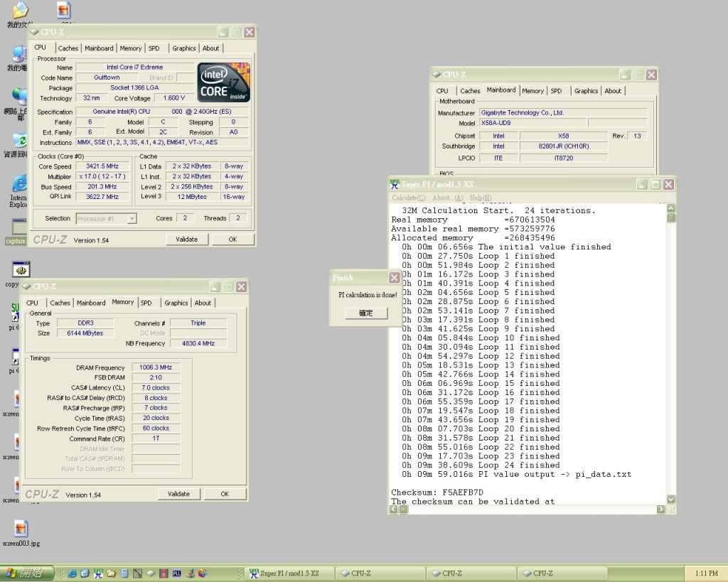Open Mainboard tab in top-left CPU-Z window
Viewport: 728px width, 582px height.
coord(99,48)
